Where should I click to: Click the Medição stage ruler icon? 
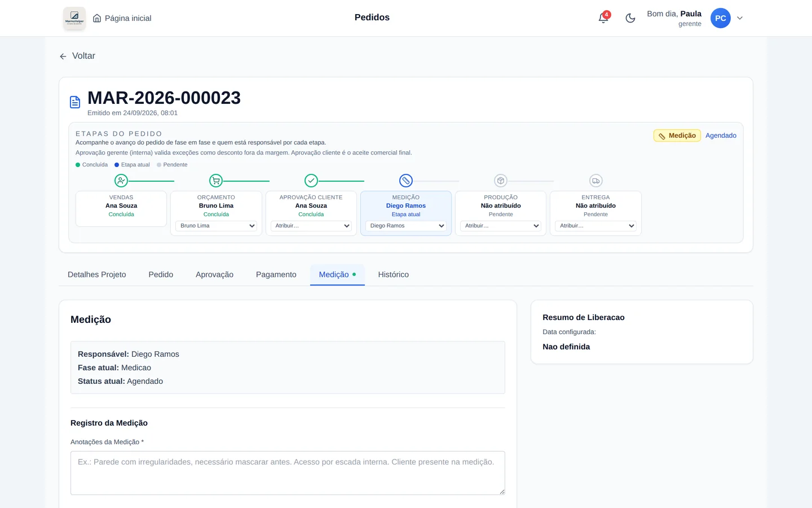(x=406, y=181)
